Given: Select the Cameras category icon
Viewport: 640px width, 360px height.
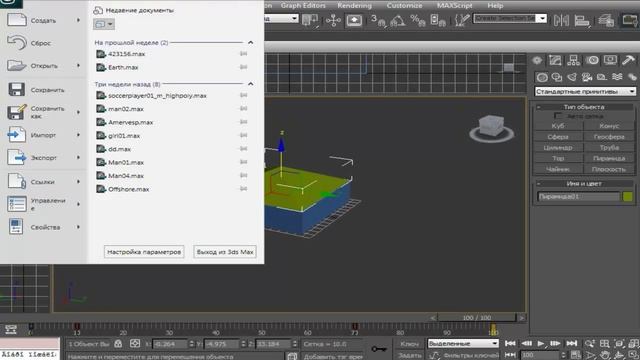Looking at the screenshot, I should click(587, 77).
